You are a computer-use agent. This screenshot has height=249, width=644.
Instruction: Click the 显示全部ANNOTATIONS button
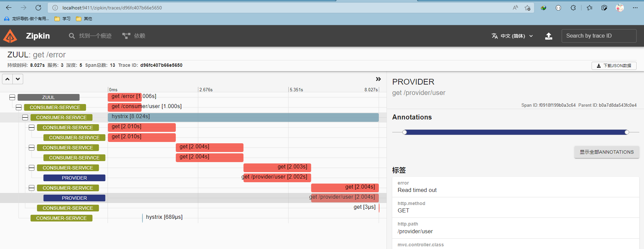pos(607,152)
